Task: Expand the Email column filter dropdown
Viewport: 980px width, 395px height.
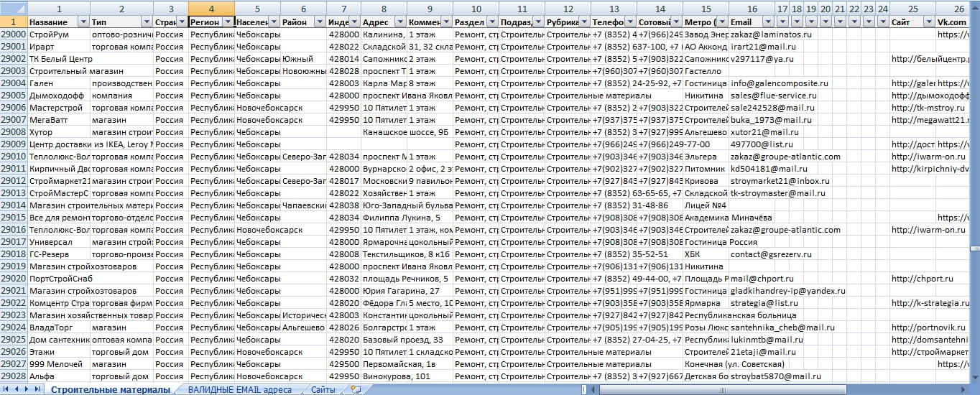Action: [x=767, y=22]
